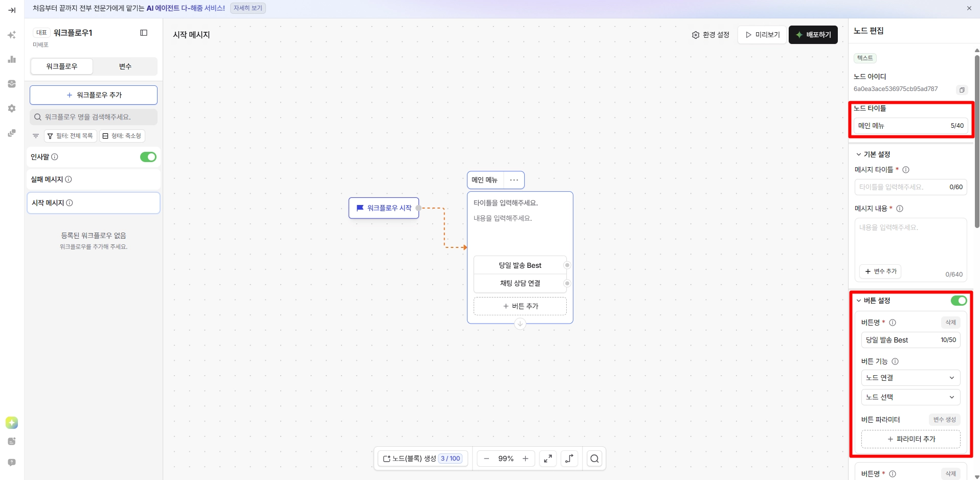This screenshot has width=980, height=480.
Task: Click info icon next to 메시지 내용
Action: [900, 209]
